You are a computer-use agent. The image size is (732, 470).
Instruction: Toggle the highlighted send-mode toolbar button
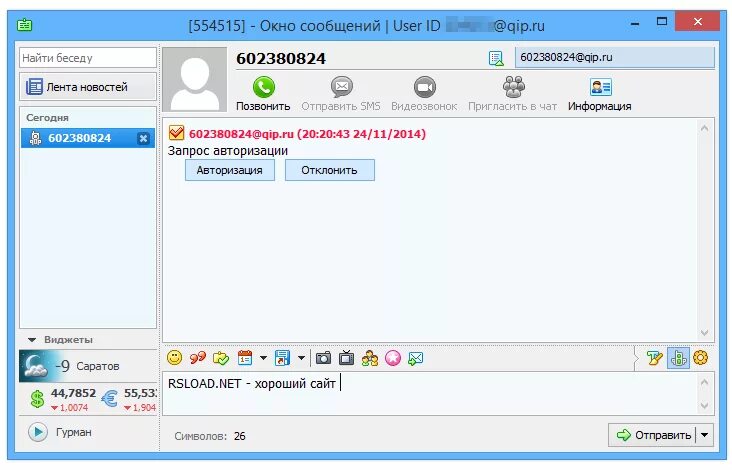[678, 358]
